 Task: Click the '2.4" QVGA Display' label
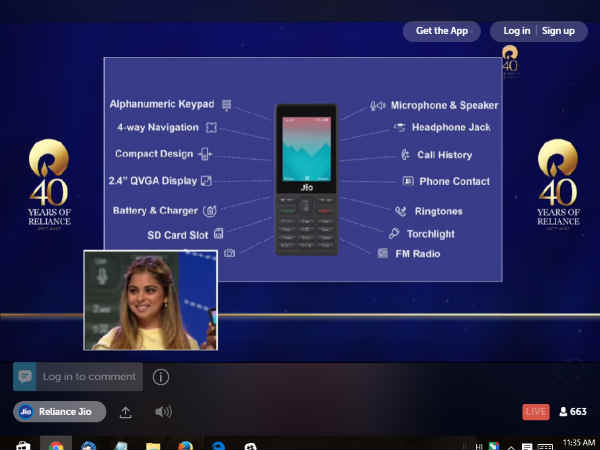click(x=153, y=181)
